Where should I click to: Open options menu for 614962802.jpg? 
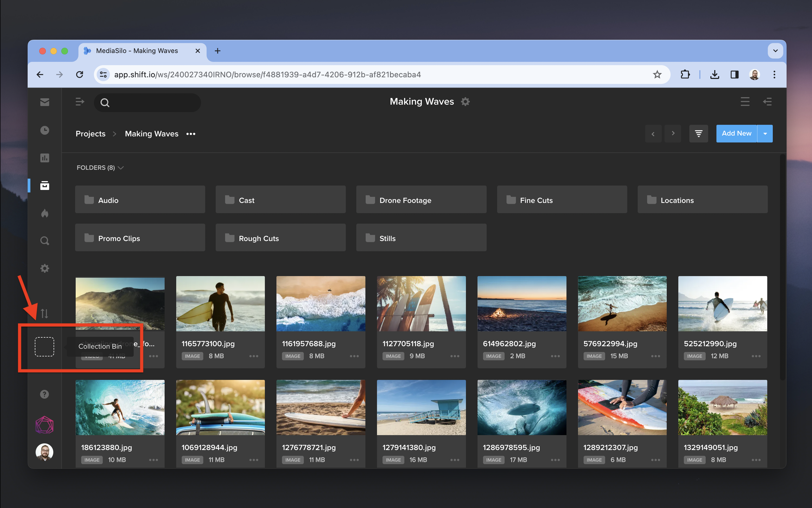tap(555, 356)
